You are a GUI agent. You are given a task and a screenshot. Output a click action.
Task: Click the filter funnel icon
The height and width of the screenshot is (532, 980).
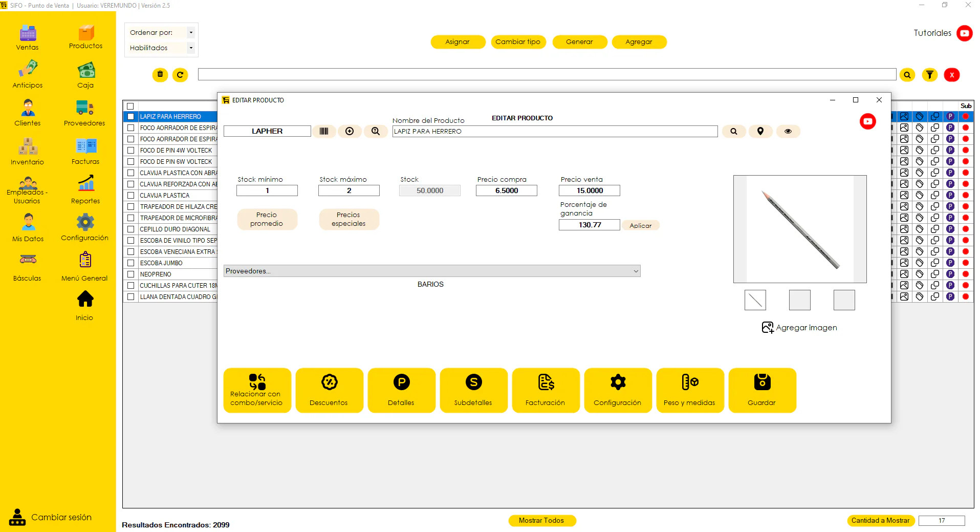pyautogui.click(x=930, y=75)
